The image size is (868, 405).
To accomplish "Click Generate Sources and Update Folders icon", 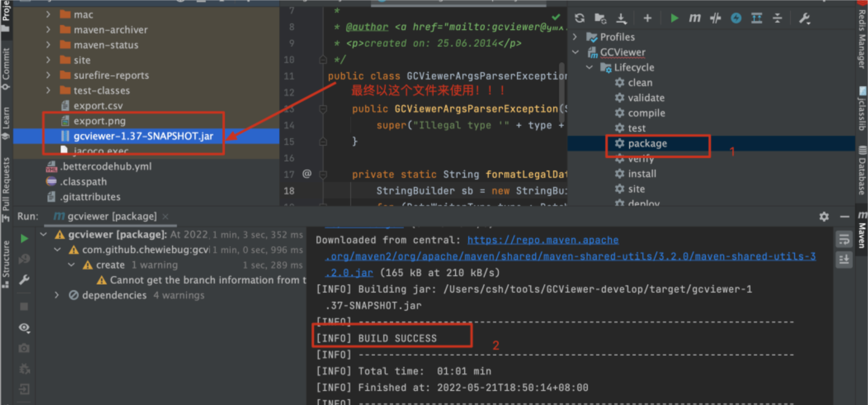I will 600,18.
